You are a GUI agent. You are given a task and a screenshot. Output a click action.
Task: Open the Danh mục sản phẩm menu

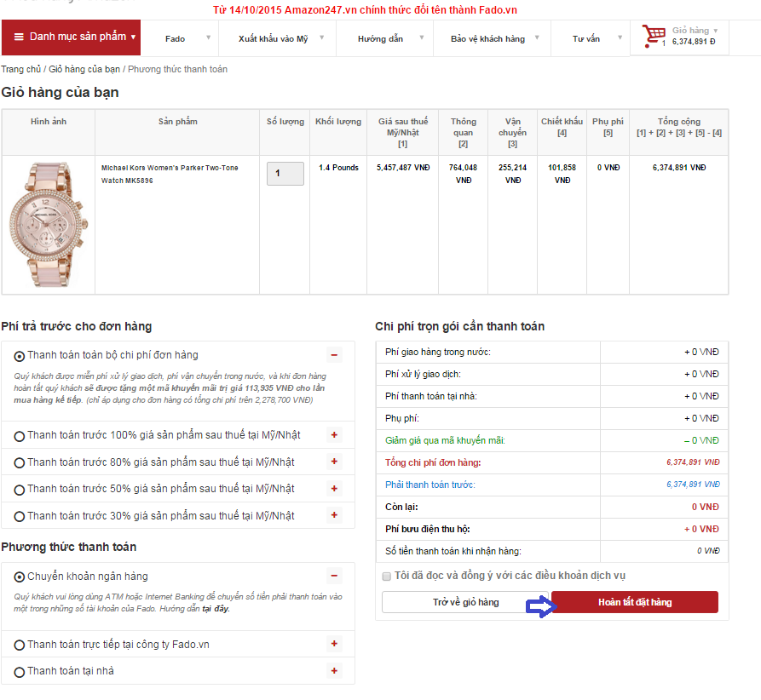[71, 37]
